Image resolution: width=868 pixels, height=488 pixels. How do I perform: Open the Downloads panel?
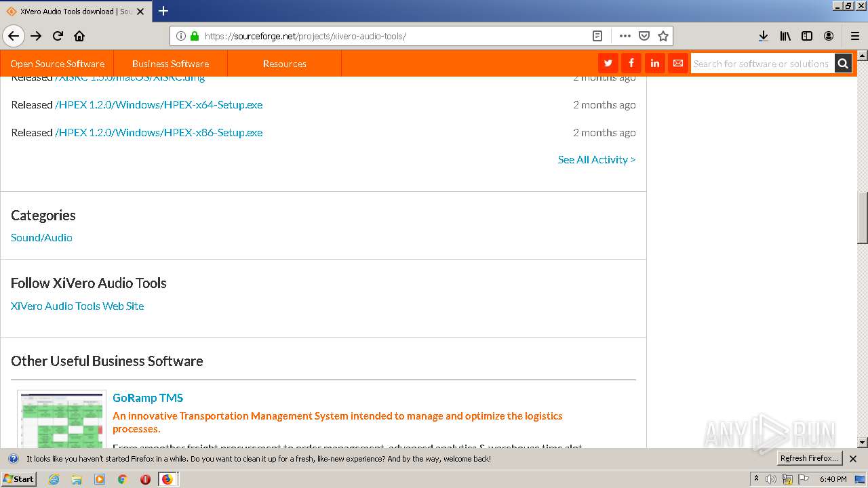764,36
